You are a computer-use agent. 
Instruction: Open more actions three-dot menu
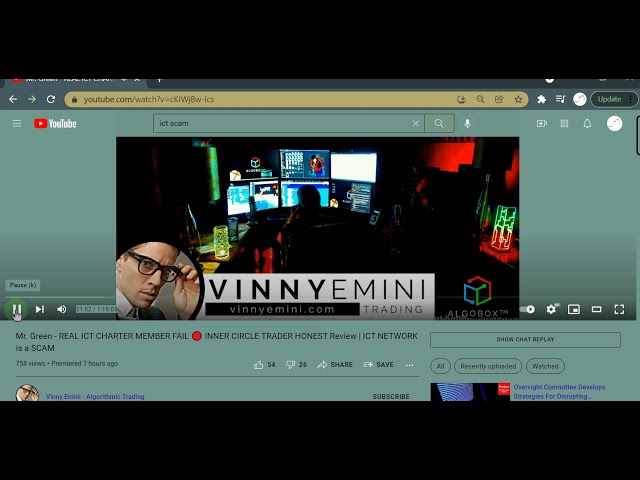tap(409, 365)
